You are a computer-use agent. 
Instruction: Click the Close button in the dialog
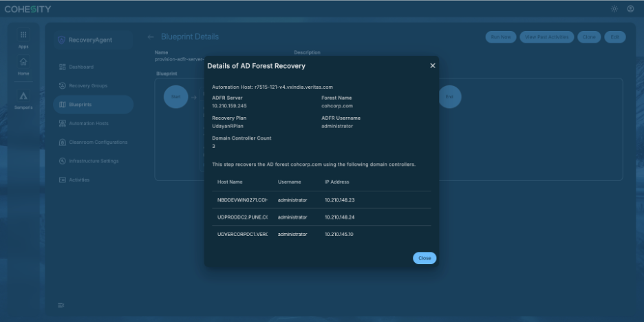pos(425,258)
